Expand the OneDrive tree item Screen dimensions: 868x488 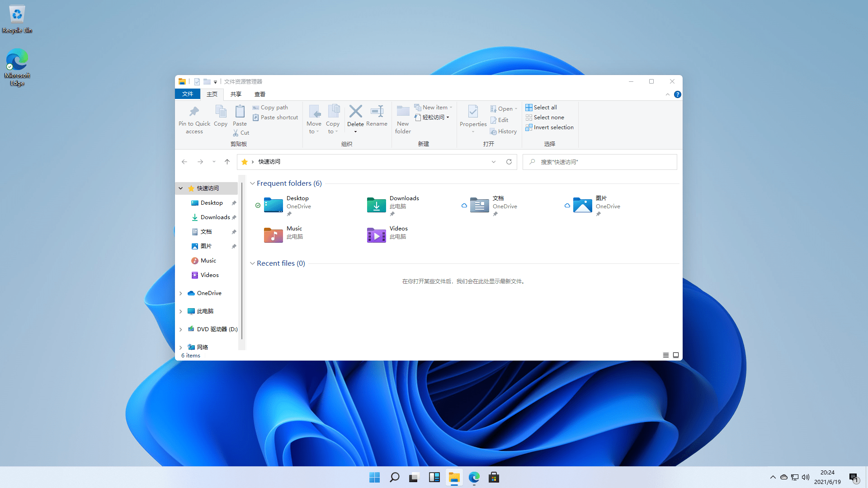pyautogui.click(x=181, y=292)
